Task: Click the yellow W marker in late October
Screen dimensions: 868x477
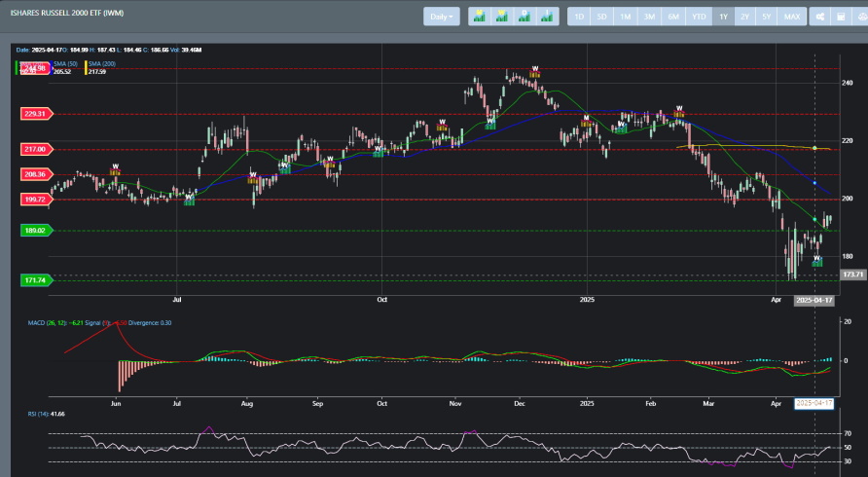Action: pos(443,125)
